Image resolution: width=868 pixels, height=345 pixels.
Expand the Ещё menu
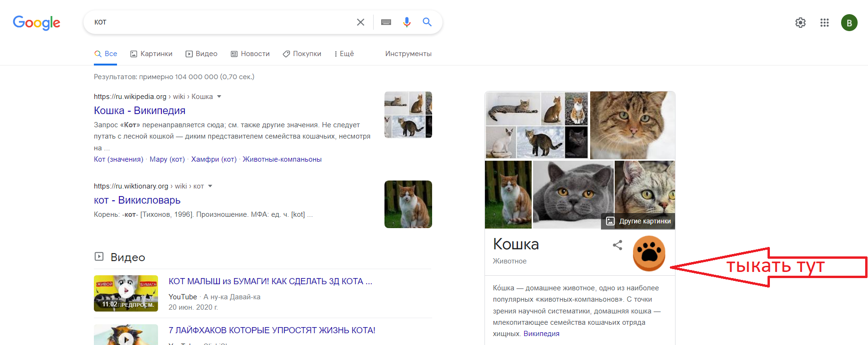tap(344, 54)
